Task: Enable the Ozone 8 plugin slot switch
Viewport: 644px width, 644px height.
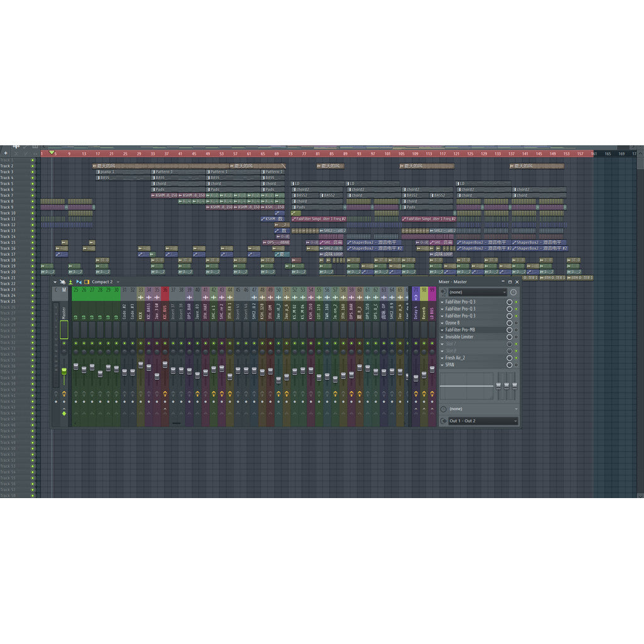Action: (516, 323)
